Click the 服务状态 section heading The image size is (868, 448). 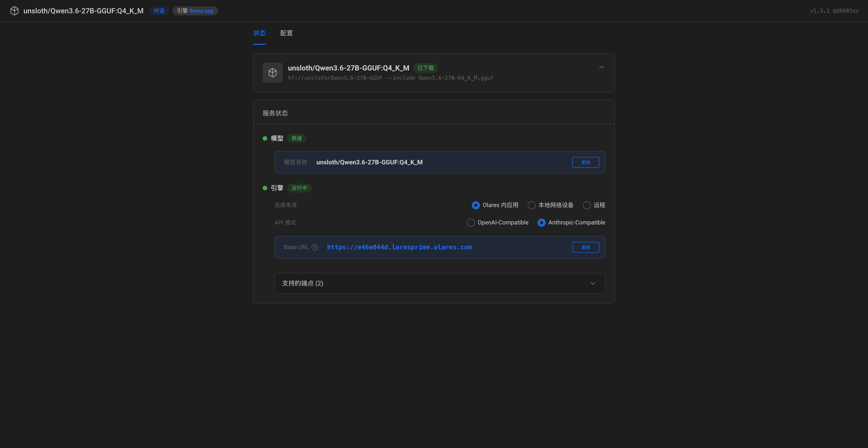[275, 113]
